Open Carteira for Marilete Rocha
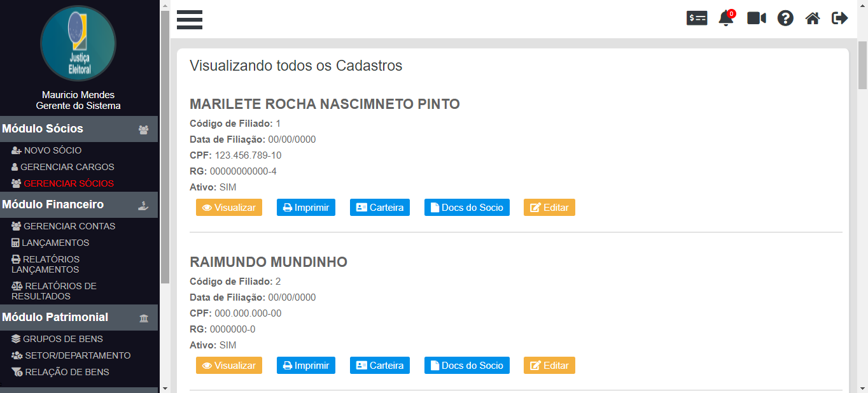The image size is (868, 393). click(380, 208)
